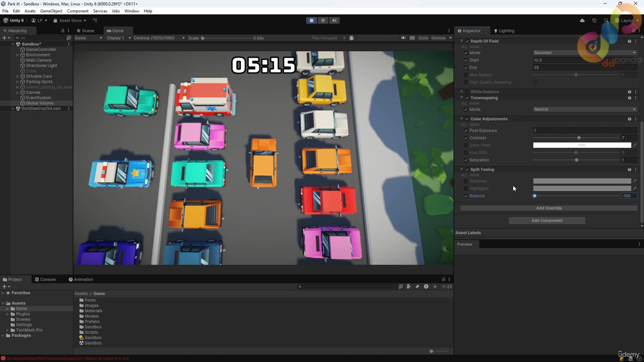Switch to the Animation tab

[x=81, y=280]
